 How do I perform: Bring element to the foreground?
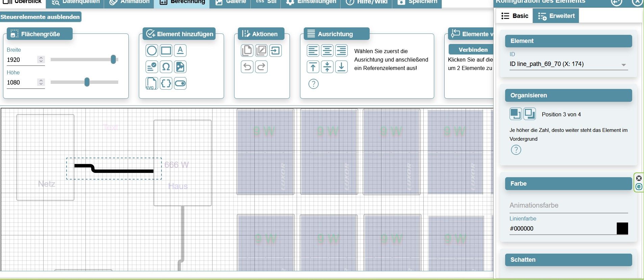click(516, 114)
